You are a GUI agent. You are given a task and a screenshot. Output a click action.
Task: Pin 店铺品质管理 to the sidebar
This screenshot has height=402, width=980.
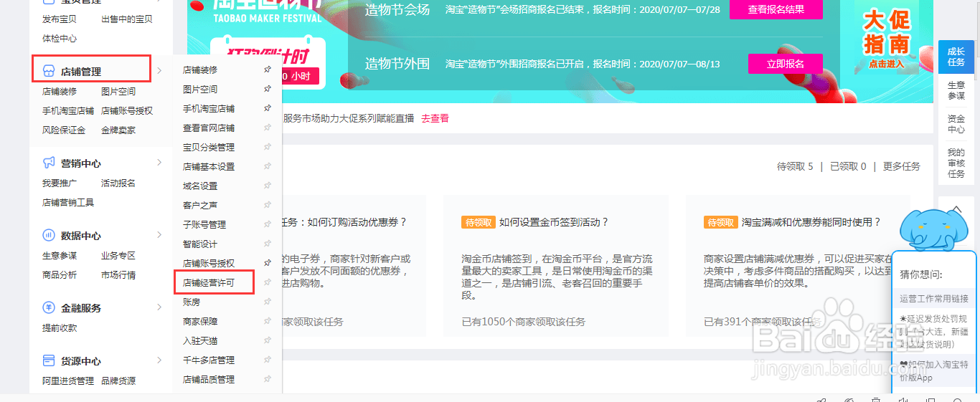click(268, 379)
